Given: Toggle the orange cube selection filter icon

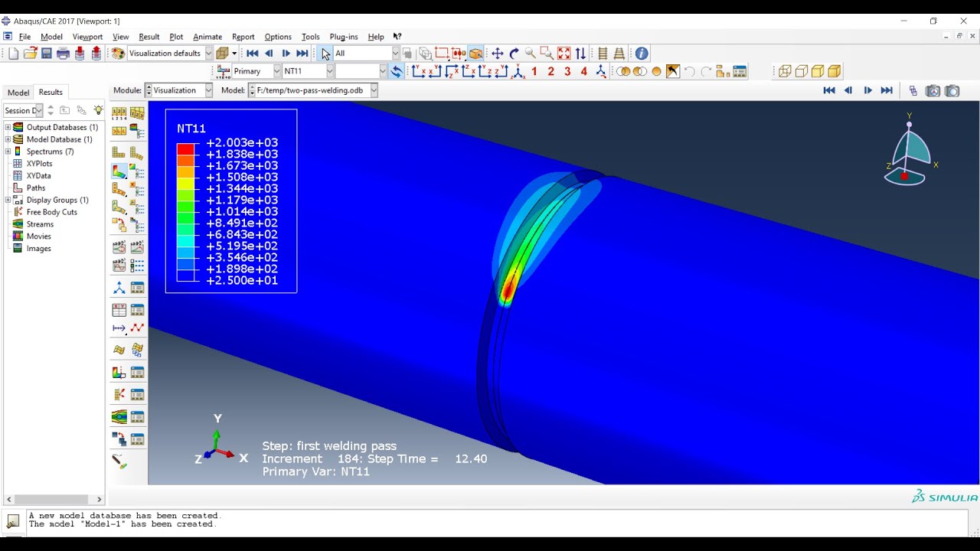Looking at the screenshot, I should point(475,54).
